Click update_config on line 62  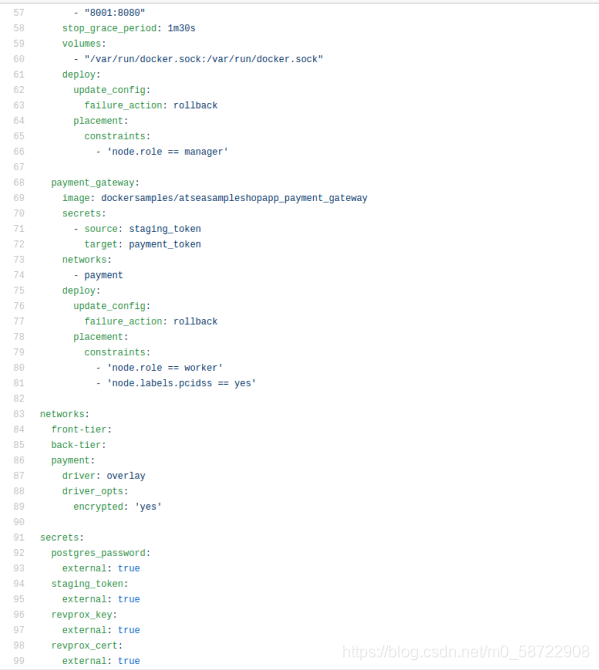pyautogui.click(x=109, y=90)
